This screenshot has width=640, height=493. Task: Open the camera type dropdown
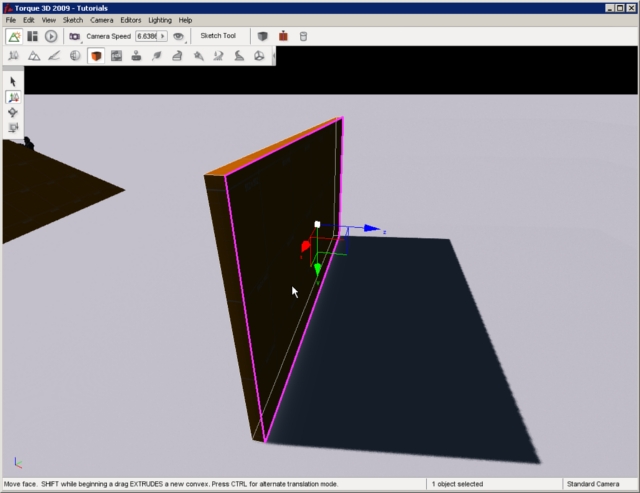75,36
